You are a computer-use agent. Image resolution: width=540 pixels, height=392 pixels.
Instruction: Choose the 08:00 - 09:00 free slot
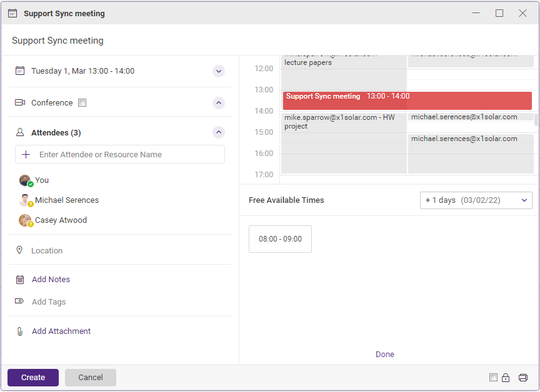click(x=280, y=239)
